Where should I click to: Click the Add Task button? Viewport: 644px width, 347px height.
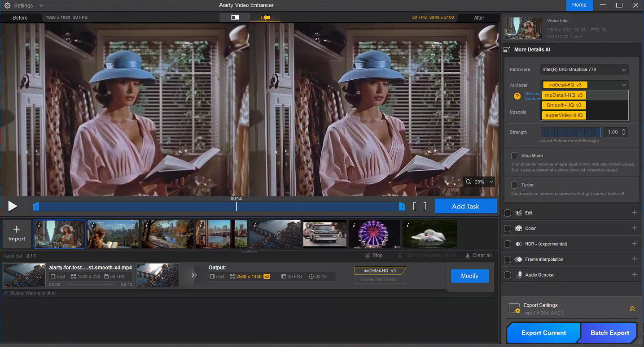pos(465,206)
